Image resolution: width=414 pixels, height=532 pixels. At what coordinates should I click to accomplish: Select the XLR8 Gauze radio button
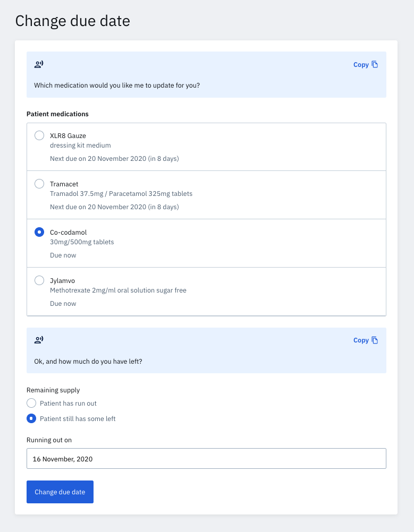(x=39, y=135)
